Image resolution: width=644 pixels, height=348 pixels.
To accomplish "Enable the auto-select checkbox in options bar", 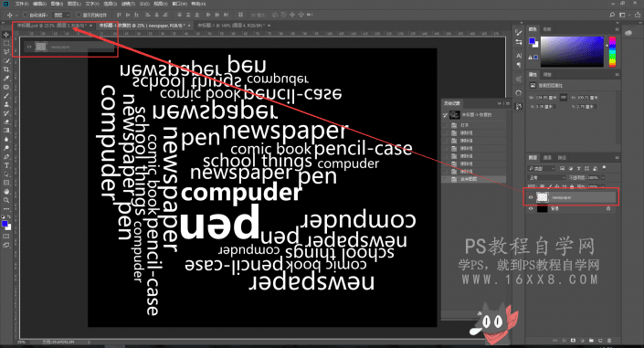I will tap(25, 15).
